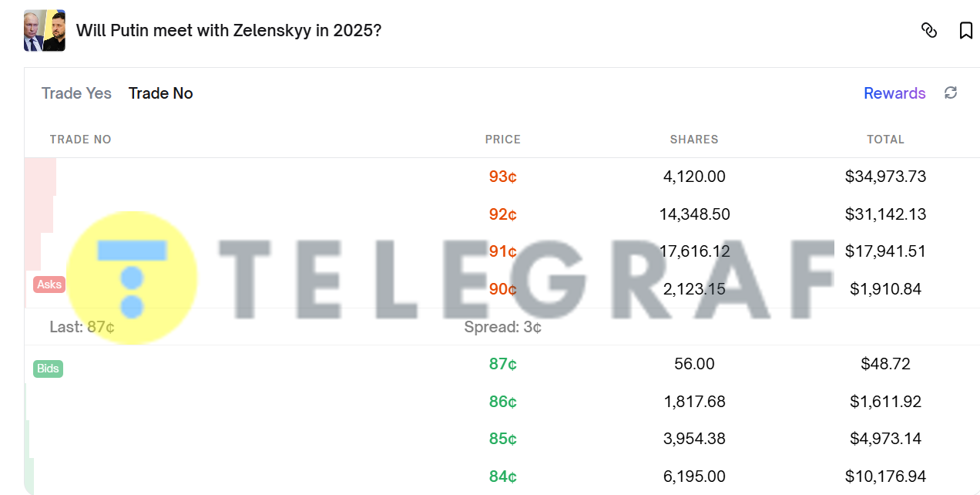This screenshot has width=980, height=495.
Task: Click the 90¢ lowest ask price
Action: (x=502, y=289)
